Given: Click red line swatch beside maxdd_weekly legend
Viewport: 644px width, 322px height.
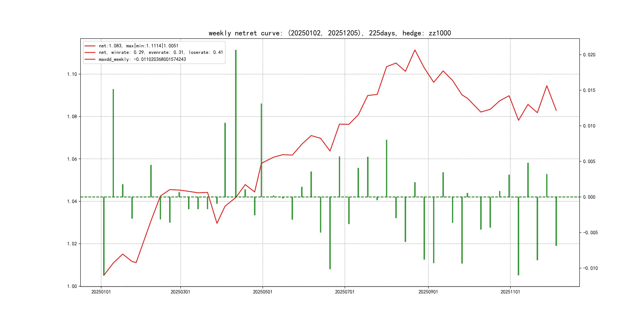Looking at the screenshot, I should tap(90, 59).
